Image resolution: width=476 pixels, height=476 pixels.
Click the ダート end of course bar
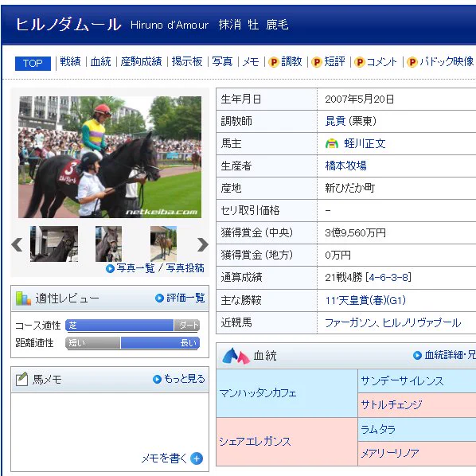(187, 326)
